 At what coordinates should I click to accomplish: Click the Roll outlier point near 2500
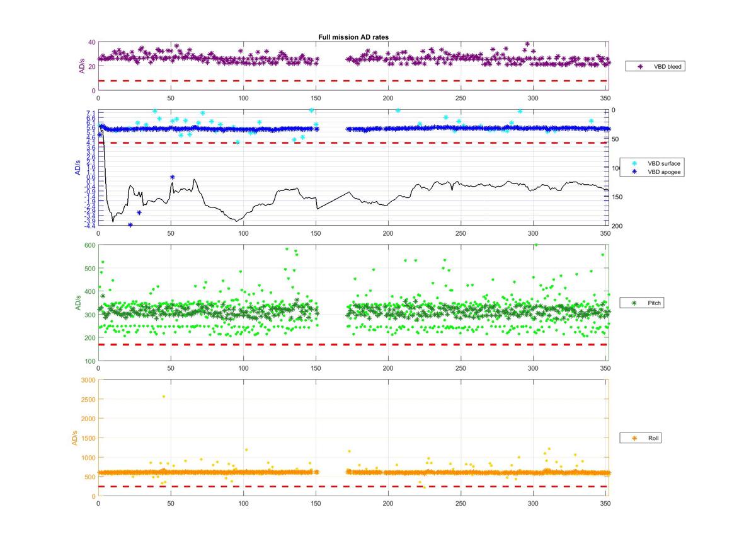(x=164, y=397)
